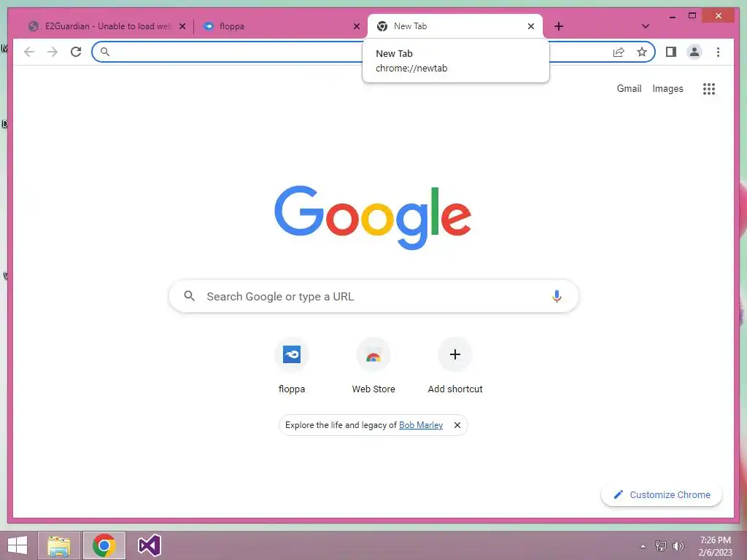Viewport: 747px width, 560px height.
Task: Reload the current page
Action: click(76, 52)
